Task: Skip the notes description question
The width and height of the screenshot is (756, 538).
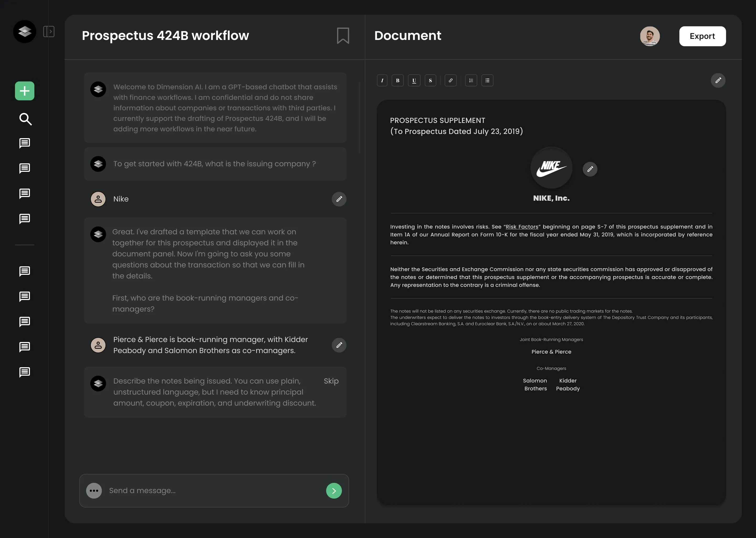Action: coord(331,381)
